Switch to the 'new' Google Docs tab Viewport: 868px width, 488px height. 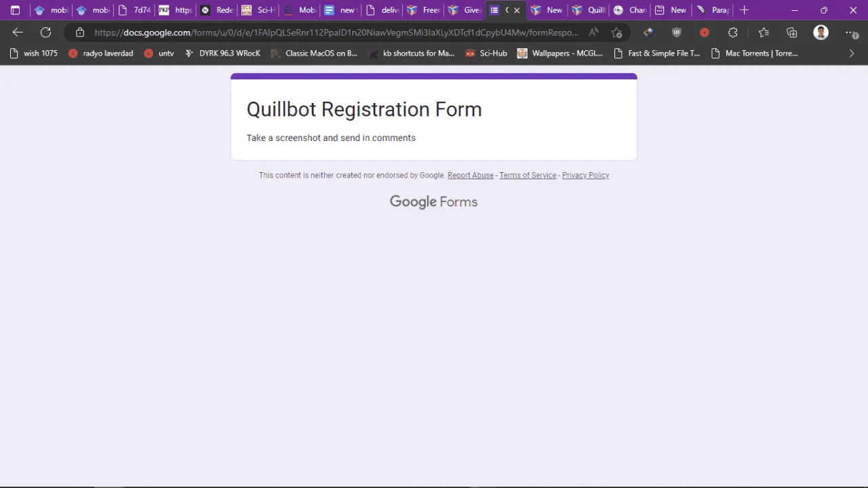(x=340, y=10)
